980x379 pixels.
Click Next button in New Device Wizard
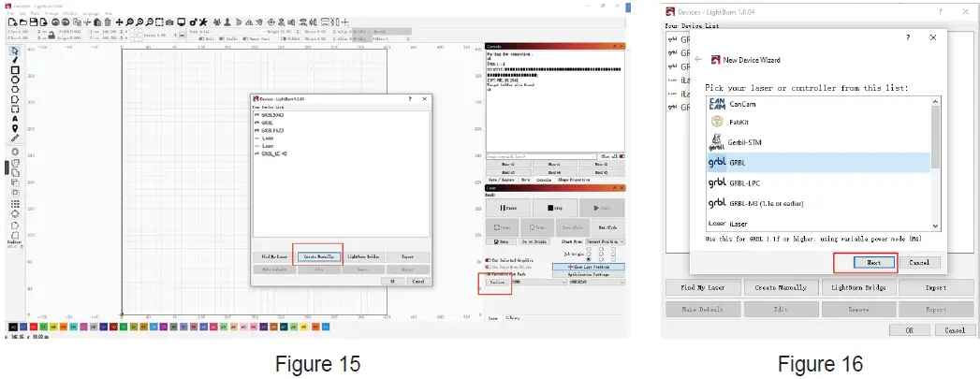873,263
